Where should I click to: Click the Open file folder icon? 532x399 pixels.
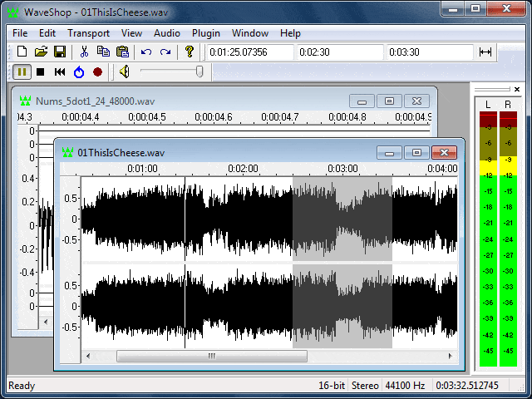(x=41, y=52)
